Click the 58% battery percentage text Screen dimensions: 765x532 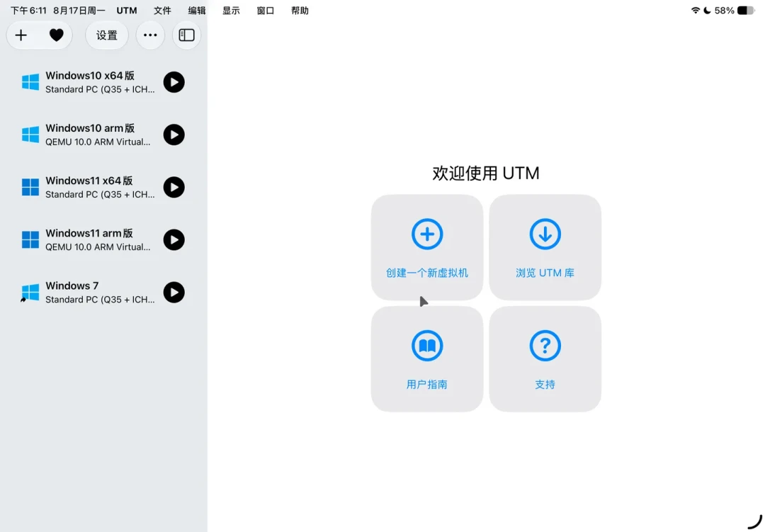(x=724, y=11)
